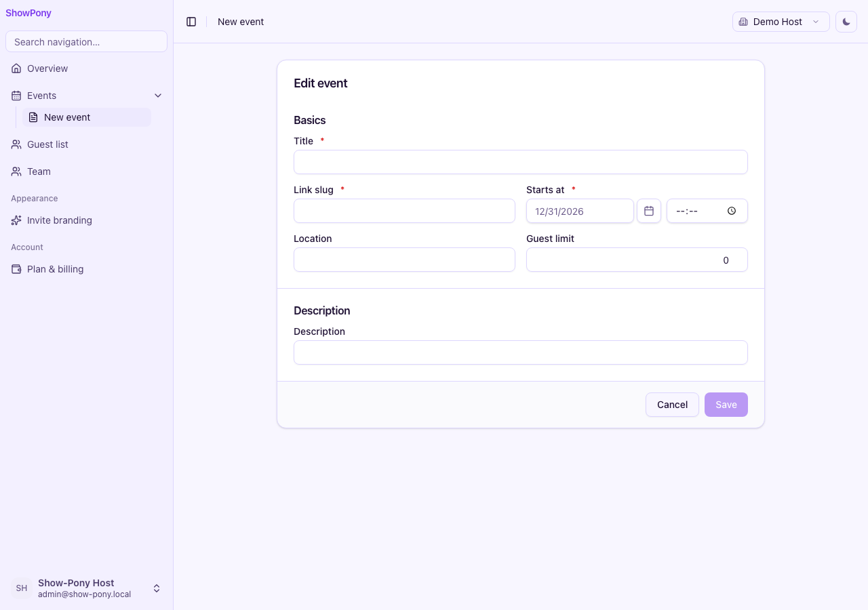This screenshot has height=610, width=868.
Task: Click the SH user avatar
Action: (x=22, y=588)
